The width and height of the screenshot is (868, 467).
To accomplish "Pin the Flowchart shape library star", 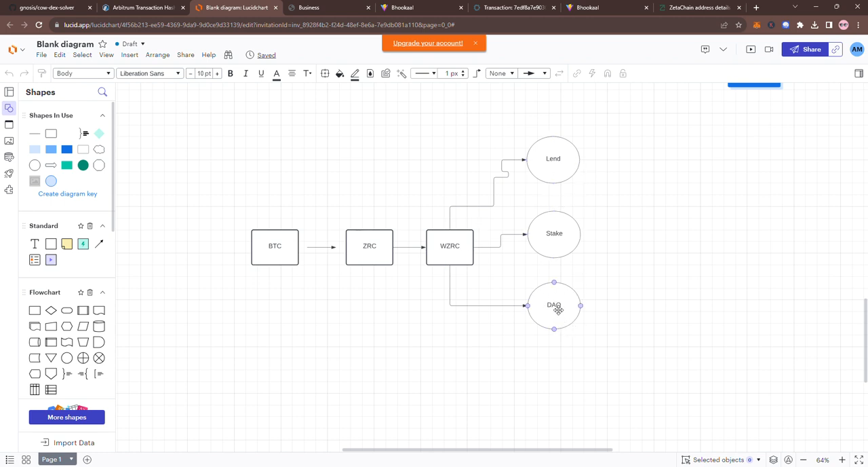I will click(81, 293).
